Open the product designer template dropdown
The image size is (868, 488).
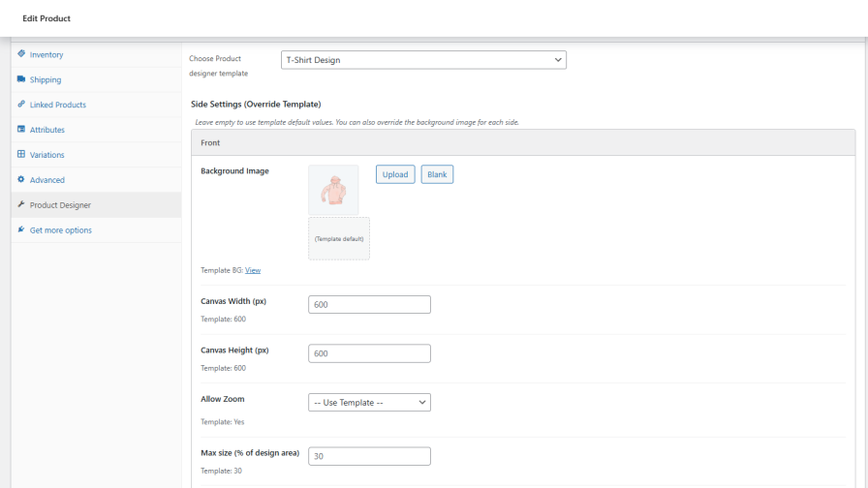pos(423,60)
